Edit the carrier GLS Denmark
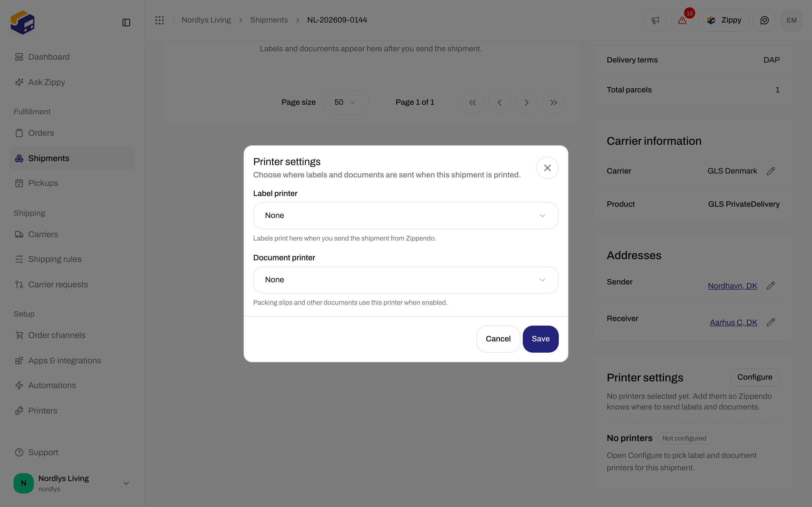The image size is (812, 507). click(771, 171)
